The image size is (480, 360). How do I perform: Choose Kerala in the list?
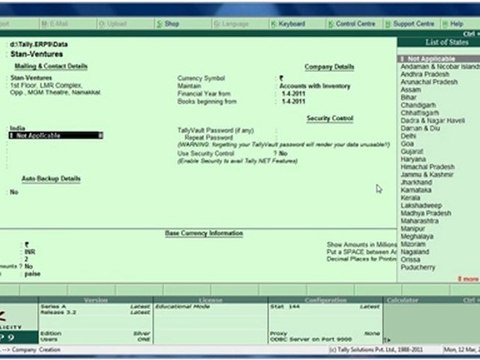point(410,198)
